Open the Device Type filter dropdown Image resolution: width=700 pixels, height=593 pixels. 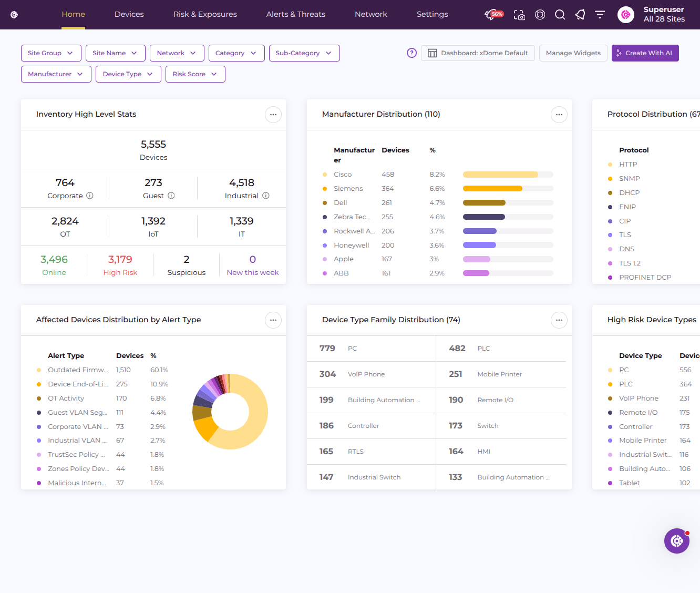pyautogui.click(x=128, y=74)
